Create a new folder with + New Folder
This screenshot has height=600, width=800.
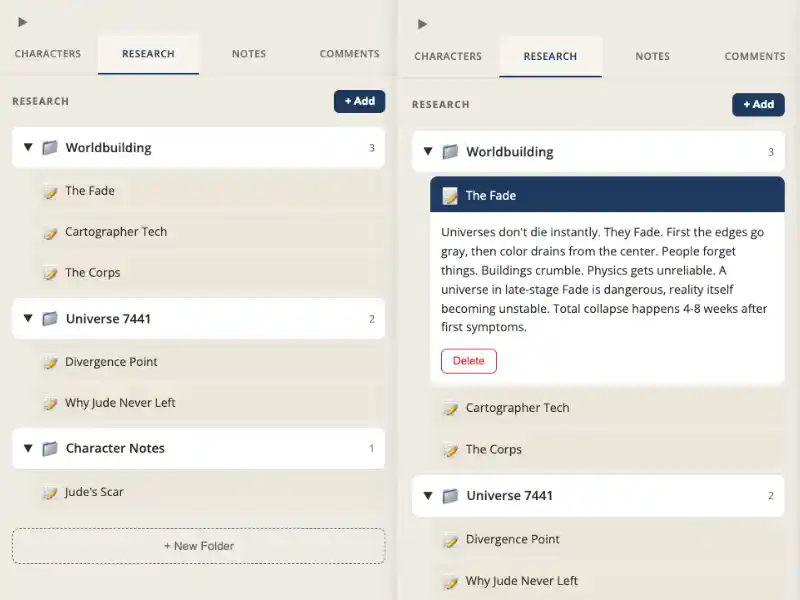click(x=198, y=546)
